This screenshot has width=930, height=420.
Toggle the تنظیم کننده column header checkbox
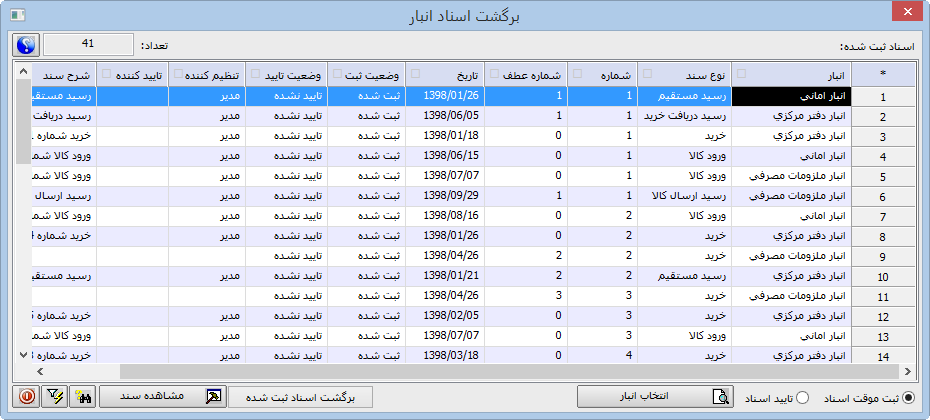point(178,74)
